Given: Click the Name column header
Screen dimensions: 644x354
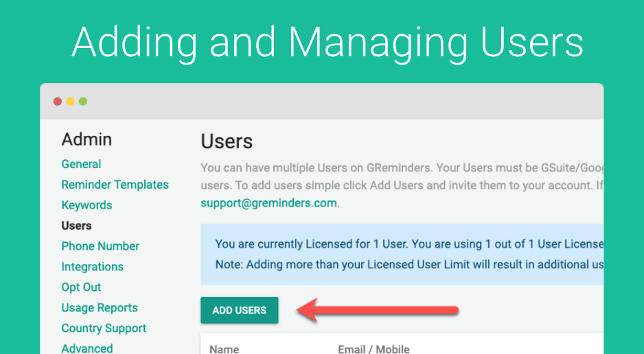Looking at the screenshot, I should click(x=225, y=349).
